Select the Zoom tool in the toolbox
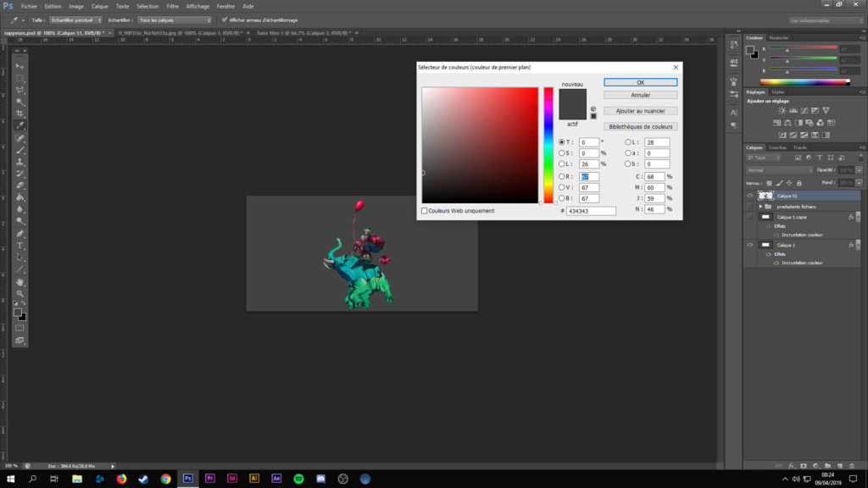The image size is (868, 488). pyautogui.click(x=20, y=294)
